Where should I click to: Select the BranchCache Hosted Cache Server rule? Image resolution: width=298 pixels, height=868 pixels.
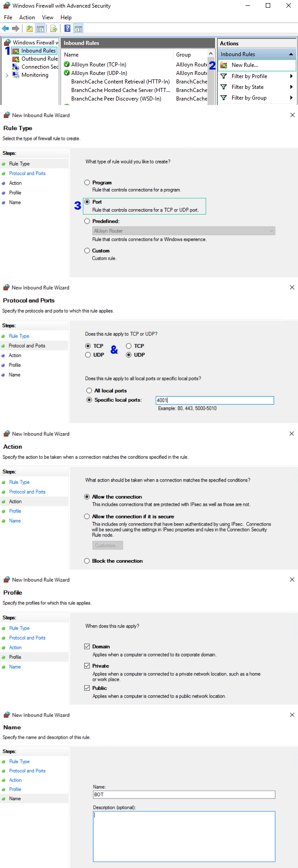[x=121, y=90]
